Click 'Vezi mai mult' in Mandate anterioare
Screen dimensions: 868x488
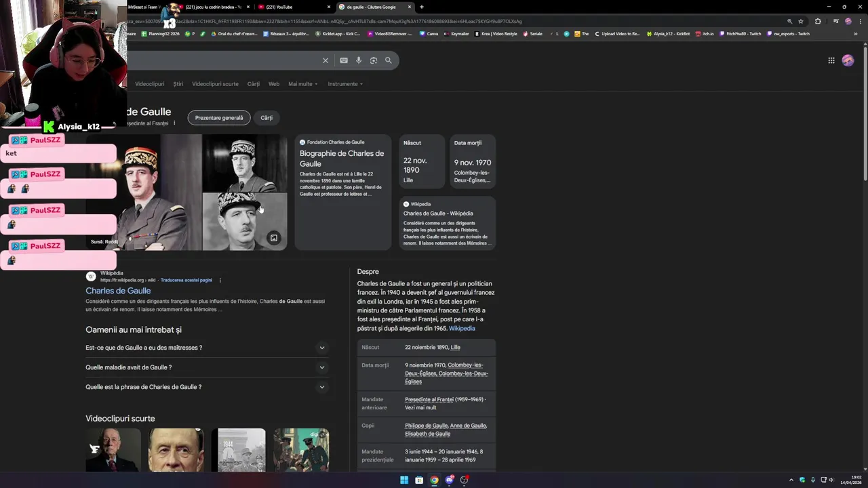tap(420, 408)
